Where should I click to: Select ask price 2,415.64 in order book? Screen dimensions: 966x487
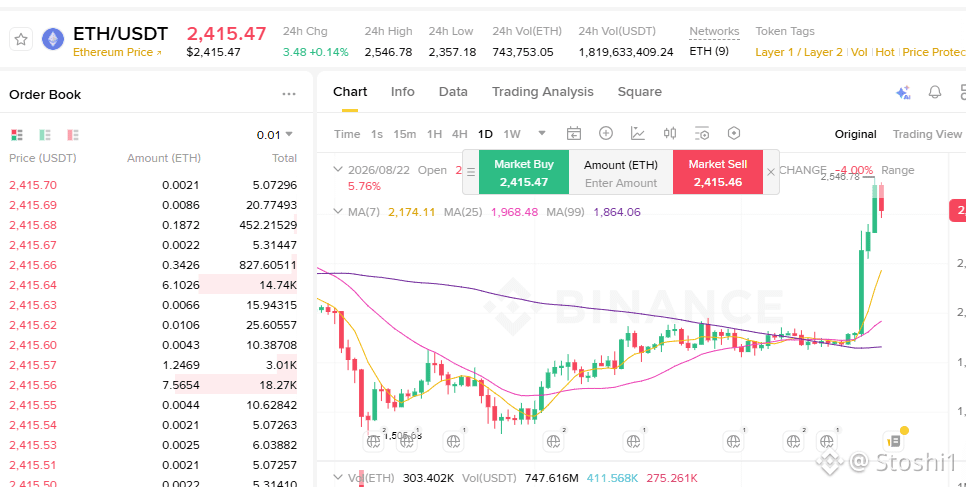point(33,285)
